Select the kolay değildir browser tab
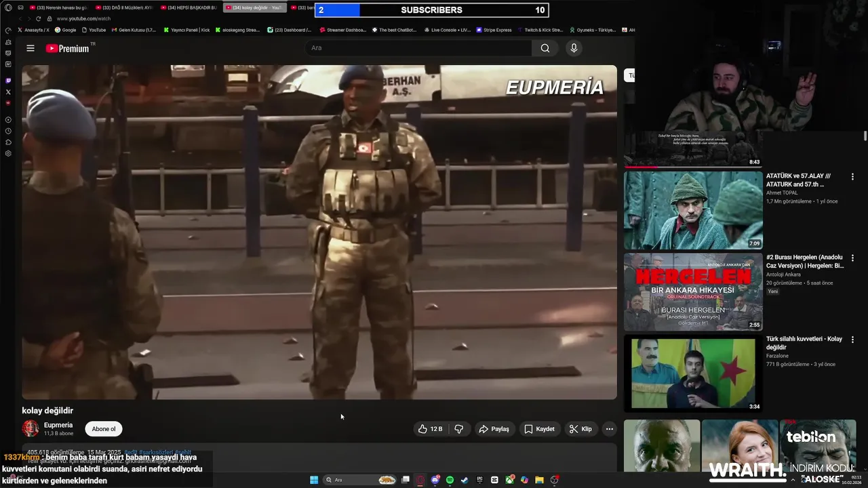This screenshot has height=488, width=868. pyautogui.click(x=254, y=7)
